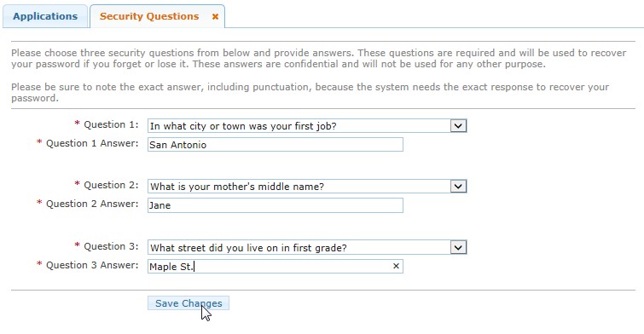Switch to the Applications tab
Viewport: 644px width, 334px height.
[x=45, y=16]
